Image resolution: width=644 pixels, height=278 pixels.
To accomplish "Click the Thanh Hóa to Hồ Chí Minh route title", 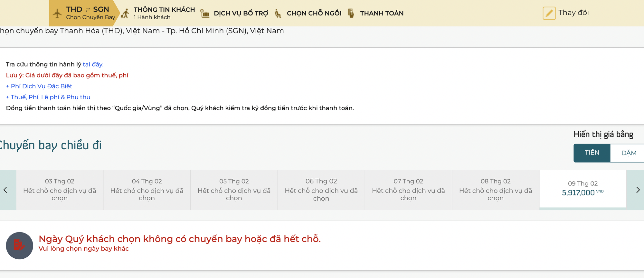I will point(142,31).
